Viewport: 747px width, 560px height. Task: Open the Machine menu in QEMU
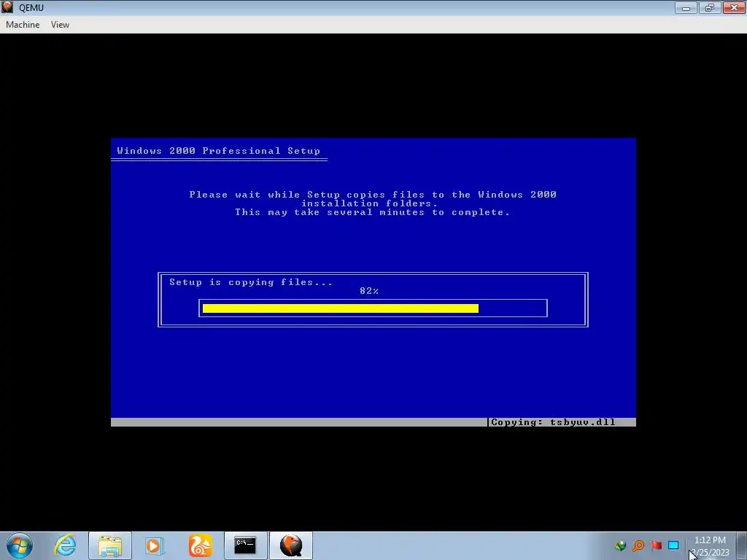pyautogui.click(x=23, y=25)
